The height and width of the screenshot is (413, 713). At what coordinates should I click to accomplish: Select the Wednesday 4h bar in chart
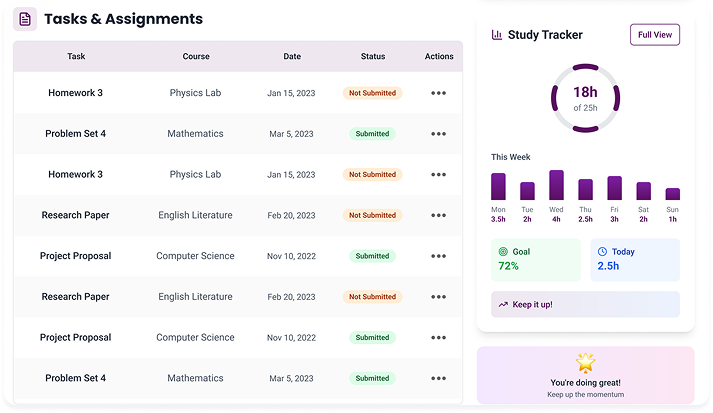coord(556,186)
